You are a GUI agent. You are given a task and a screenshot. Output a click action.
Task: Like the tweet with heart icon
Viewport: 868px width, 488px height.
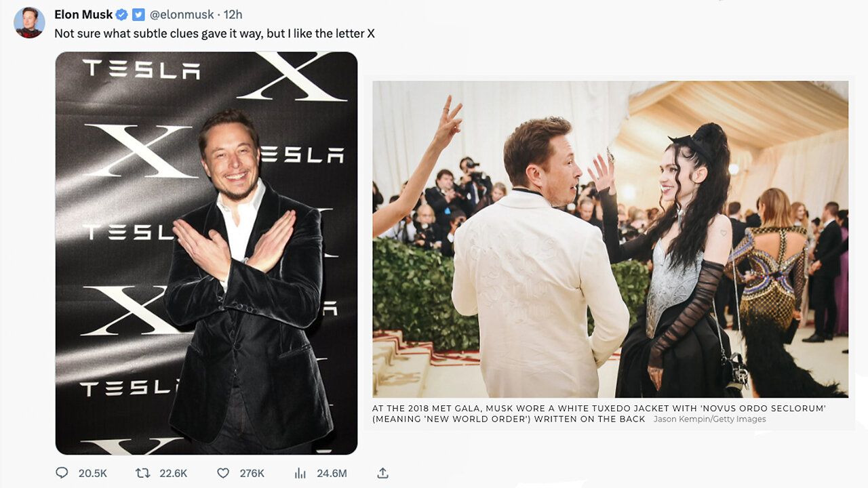coord(223,473)
